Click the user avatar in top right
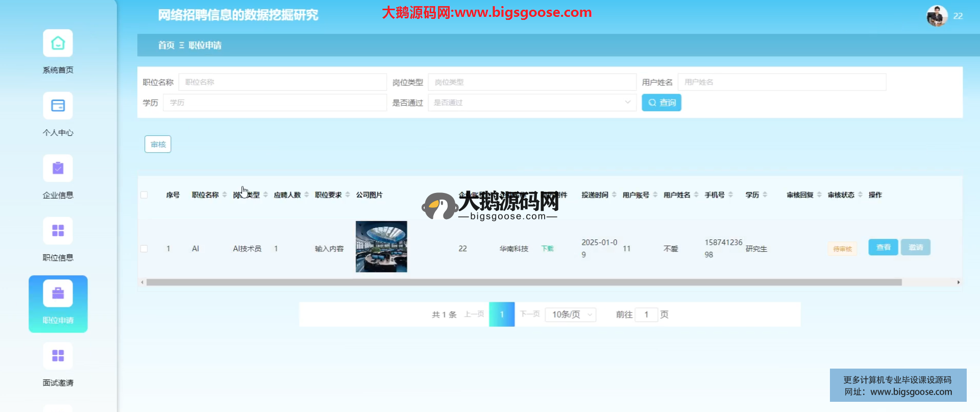980x412 pixels. click(937, 16)
